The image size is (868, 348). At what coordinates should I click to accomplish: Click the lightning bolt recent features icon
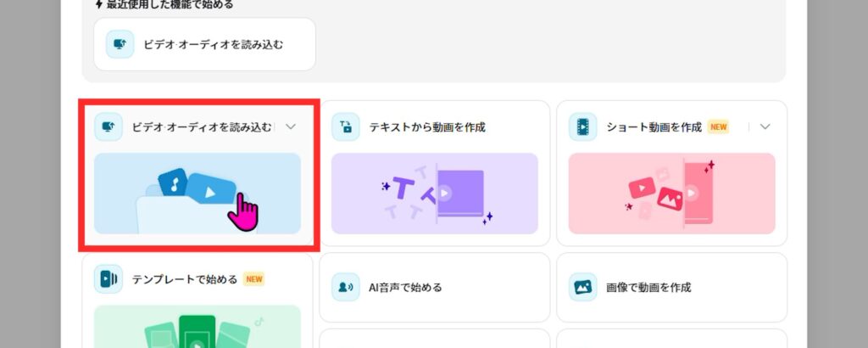(98, 4)
